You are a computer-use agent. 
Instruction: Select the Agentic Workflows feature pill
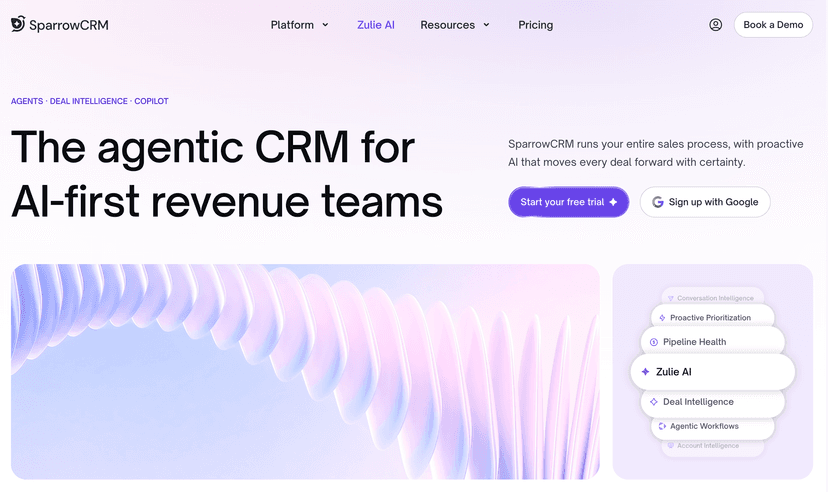pos(713,428)
